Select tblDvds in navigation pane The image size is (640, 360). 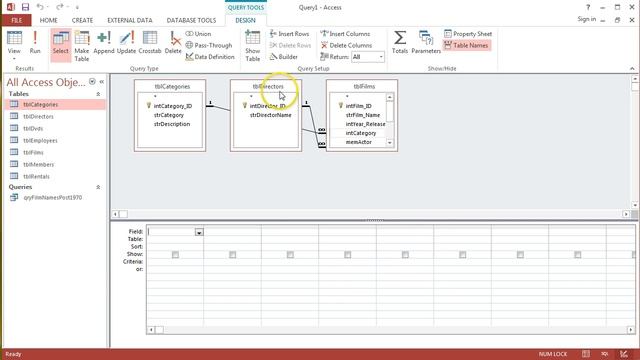coord(33,128)
